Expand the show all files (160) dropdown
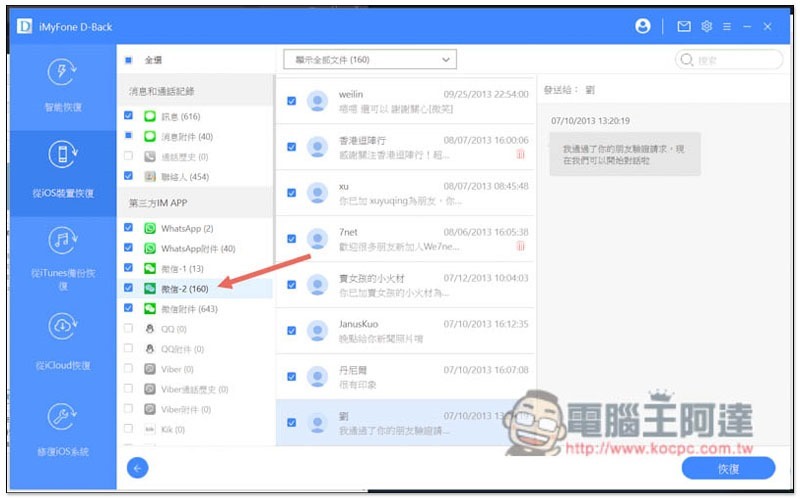This screenshot has height=499, width=800. 369,60
